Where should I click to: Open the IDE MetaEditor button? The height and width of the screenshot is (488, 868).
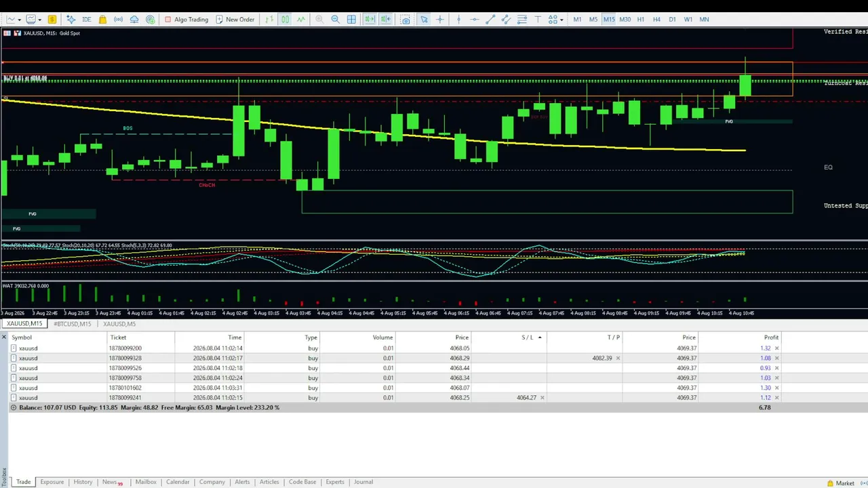click(86, 20)
